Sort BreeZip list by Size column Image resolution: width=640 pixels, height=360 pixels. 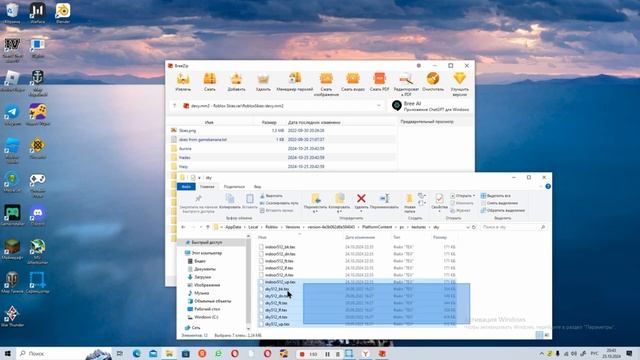[x=269, y=122]
